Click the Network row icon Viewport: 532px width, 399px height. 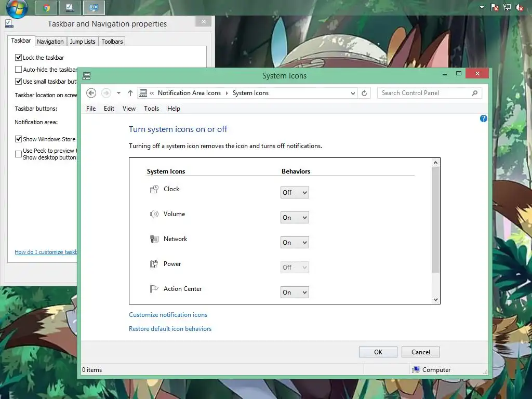[x=154, y=239]
